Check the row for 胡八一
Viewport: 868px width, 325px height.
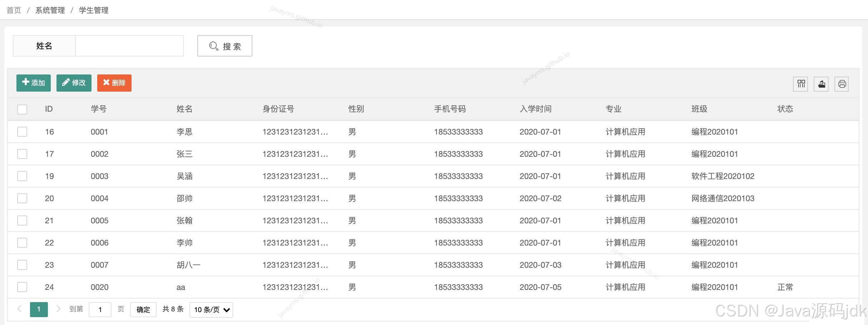coord(22,265)
